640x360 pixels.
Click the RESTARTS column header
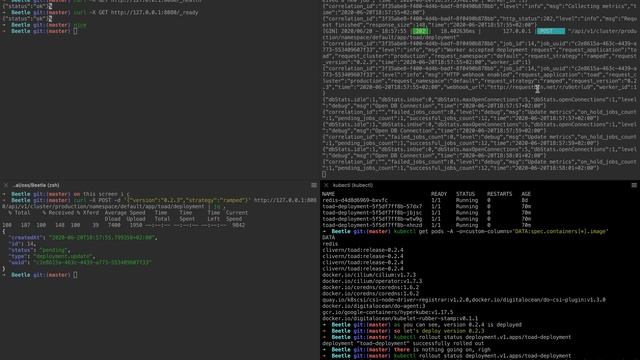tap(499, 194)
